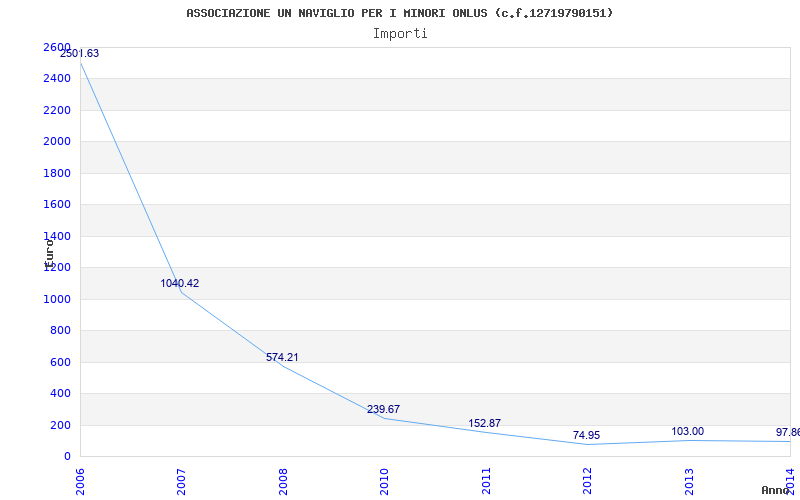The image size is (800, 500).
Task: Select the y-axis tick 400
Action: pos(60,393)
